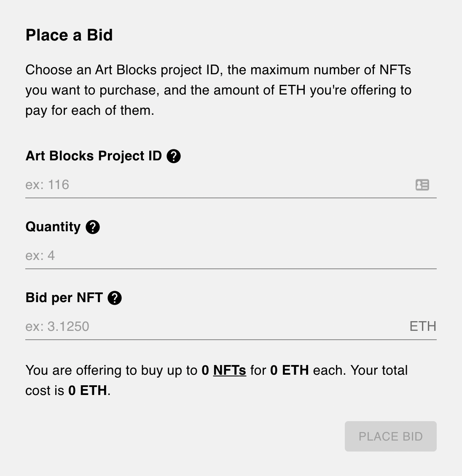The height and width of the screenshot is (476, 462).
Task: Click the bold "0" count before NFTs link
Action: 205,371
